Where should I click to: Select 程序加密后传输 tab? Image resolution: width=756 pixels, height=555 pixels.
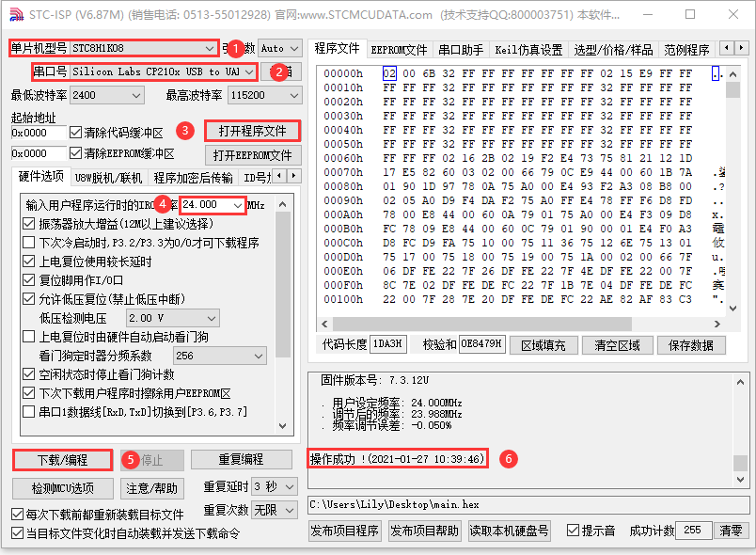click(x=193, y=178)
